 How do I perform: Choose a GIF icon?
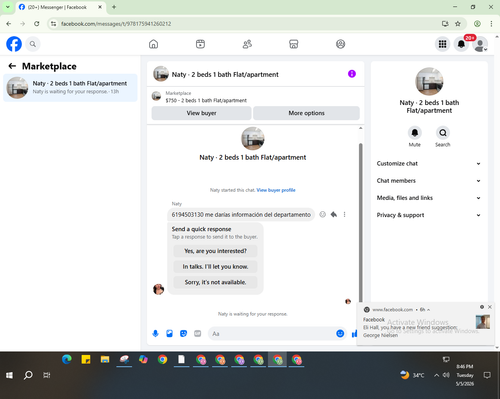[198, 333]
